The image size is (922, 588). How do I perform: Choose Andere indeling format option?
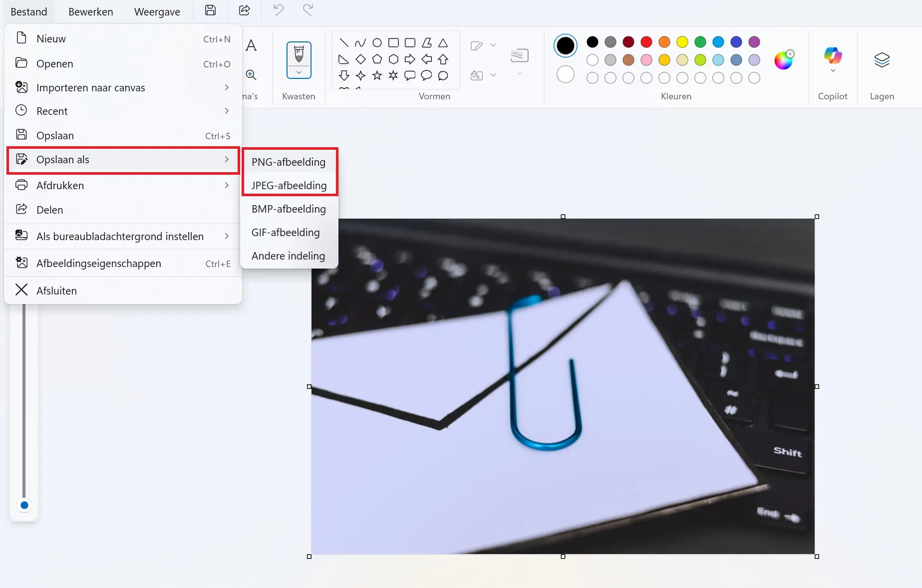(289, 256)
